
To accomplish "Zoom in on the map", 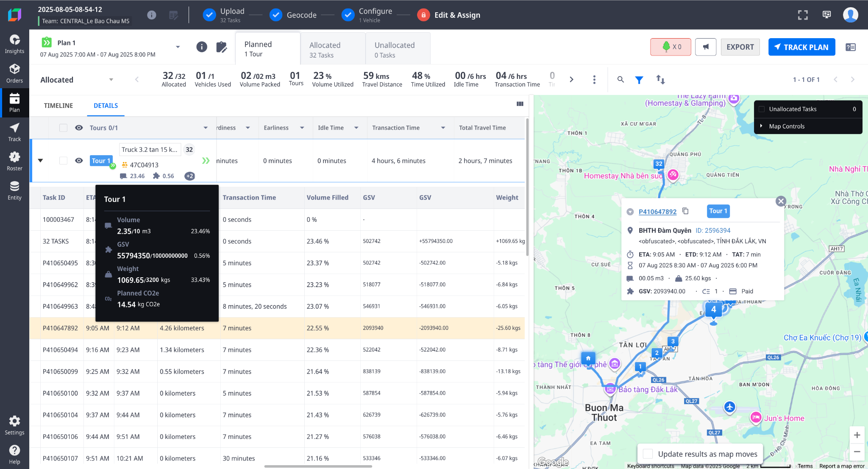I will click(x=857, y=435).
